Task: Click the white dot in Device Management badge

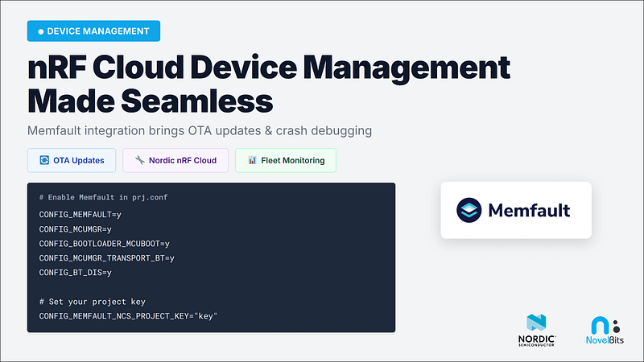Action: coord(41,31)
